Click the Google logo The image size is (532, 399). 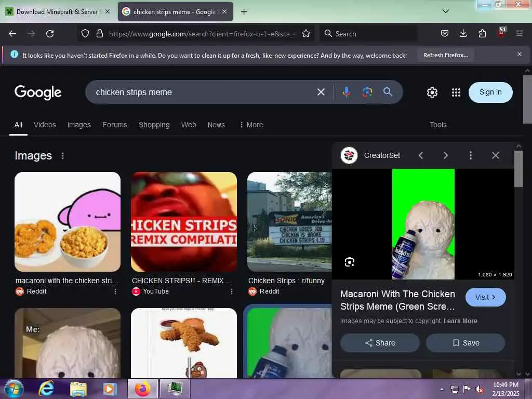(x=38, y=92)
